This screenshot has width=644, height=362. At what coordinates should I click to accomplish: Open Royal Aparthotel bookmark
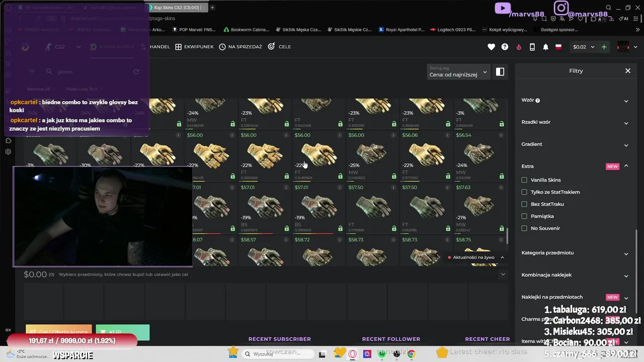pyautogui.click(x=401, y=30)
